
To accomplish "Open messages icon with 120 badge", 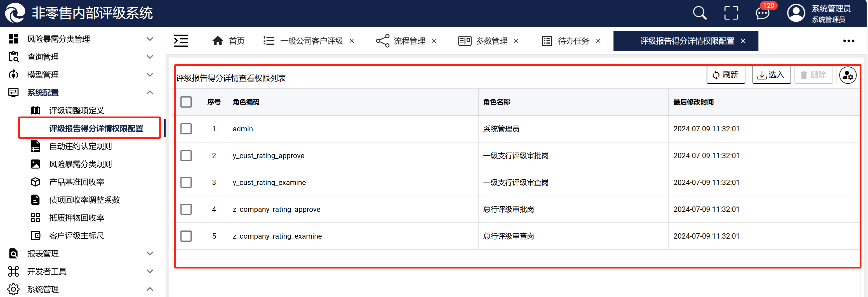I will pos(762,13).
